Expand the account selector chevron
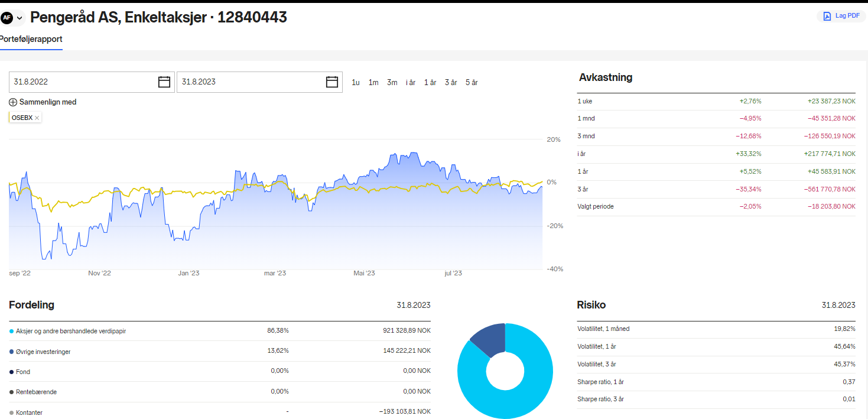The height and width of the screenshot is (419, 868). [x=19, y=18]
